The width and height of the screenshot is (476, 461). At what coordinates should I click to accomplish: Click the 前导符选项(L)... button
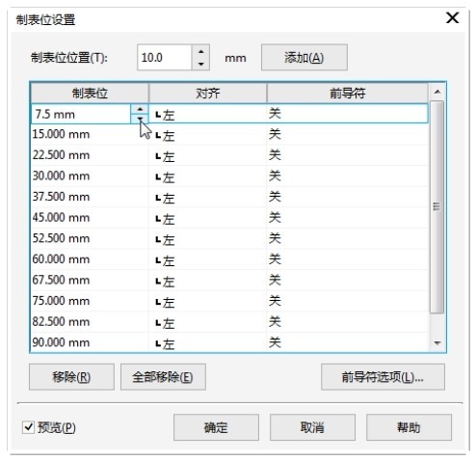pyautogui.click(x=383, y=377)
